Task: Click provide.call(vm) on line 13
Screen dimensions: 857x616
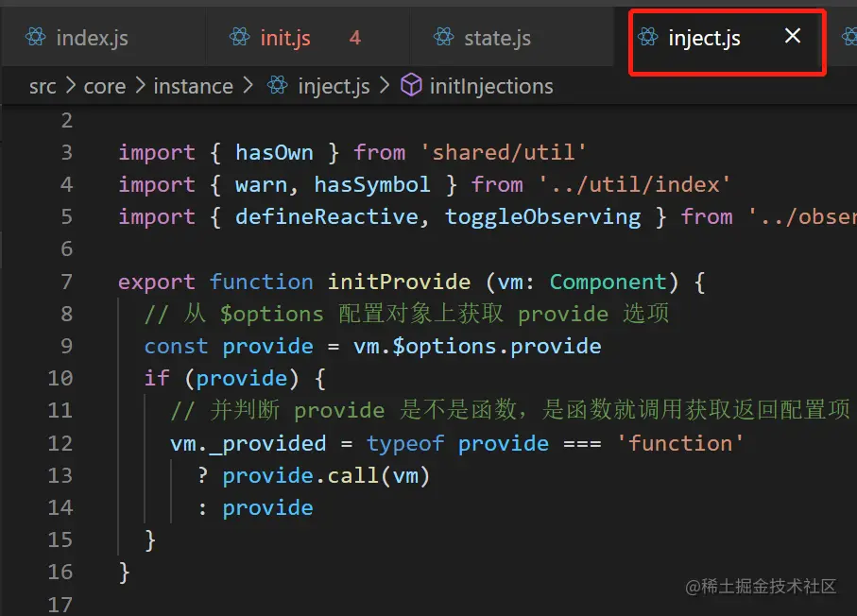Action: pos(326,476)
